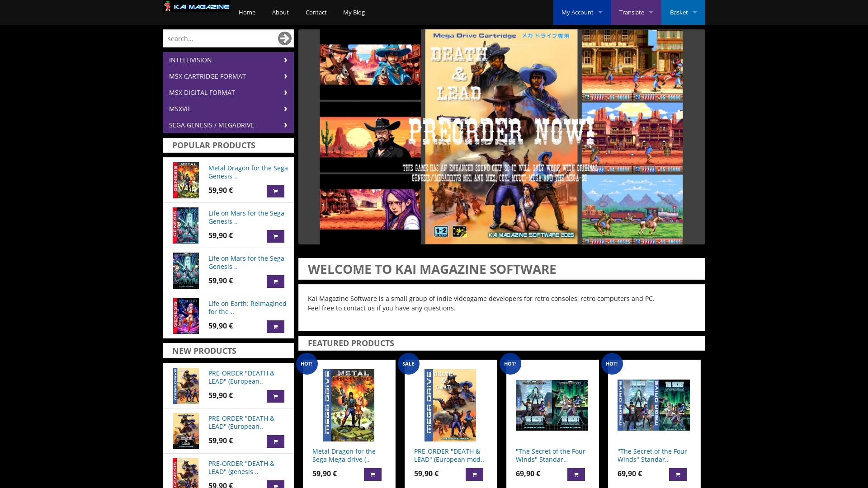This screenshot has width=868, height=488.
Task: Open first PRE-ORDER Death & Lead (European) link
Action: pos(241,377)
